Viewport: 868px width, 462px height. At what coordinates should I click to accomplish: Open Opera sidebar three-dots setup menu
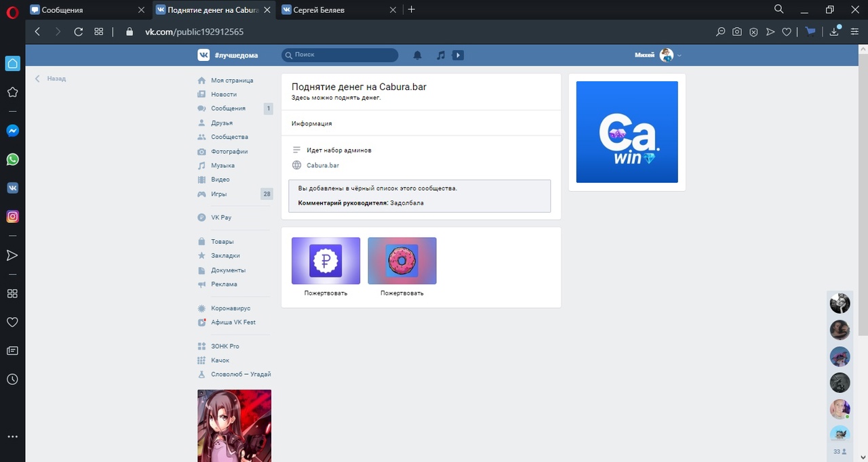coord(12,437)
